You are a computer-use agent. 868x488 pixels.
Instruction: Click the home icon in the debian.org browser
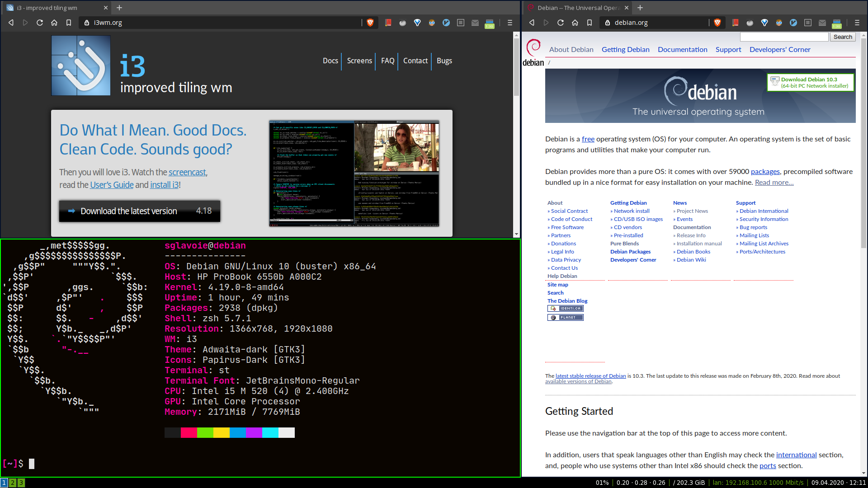pyautogui.click(x=575, y=23)
